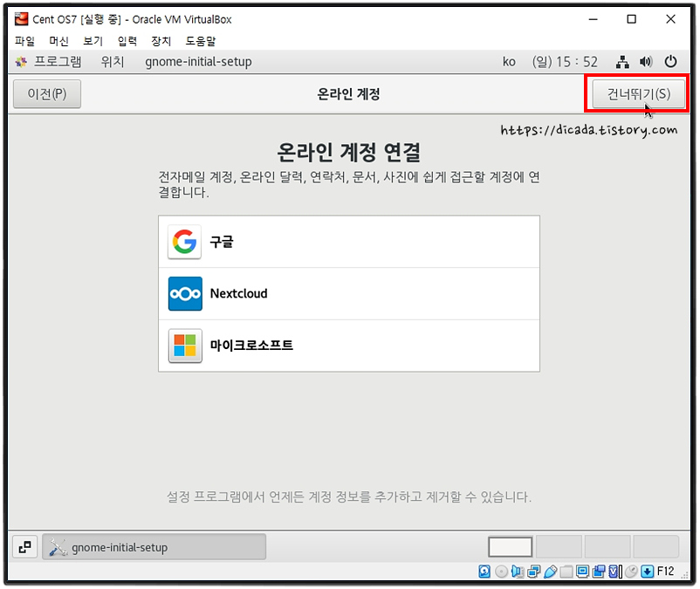Open the network status icon in top panel
The height and width of the screenshot is (589, 700).
click(622, 62)
